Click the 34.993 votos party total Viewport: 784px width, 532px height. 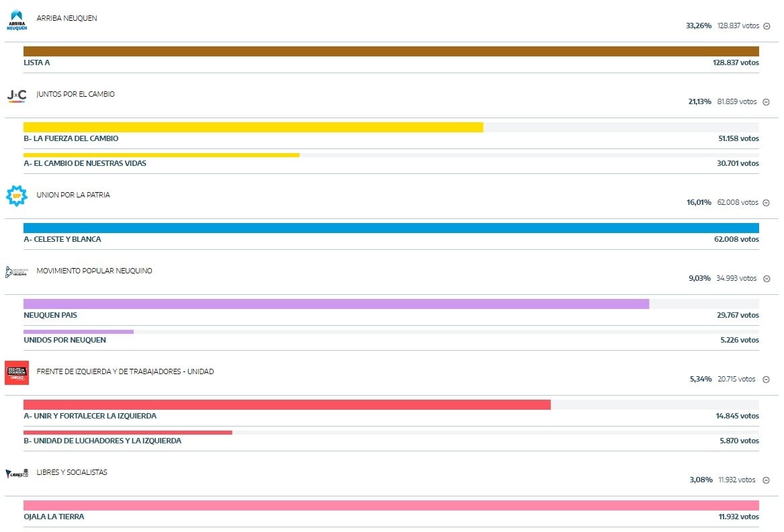pyautogui.click(x=736, y=278)
